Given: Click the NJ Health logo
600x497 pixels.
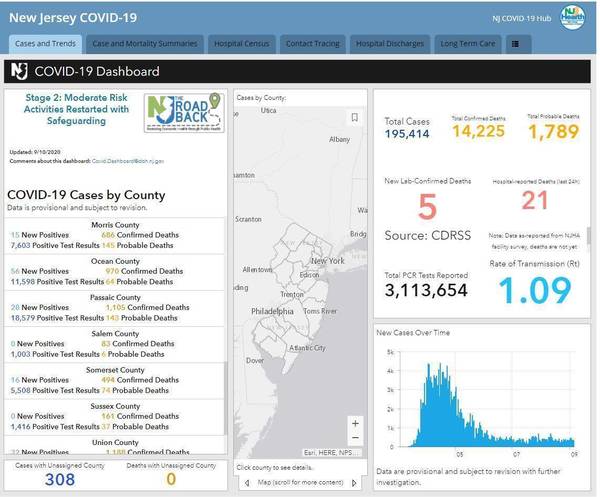Looking at the screenshot, I should (x=573, y=20).
